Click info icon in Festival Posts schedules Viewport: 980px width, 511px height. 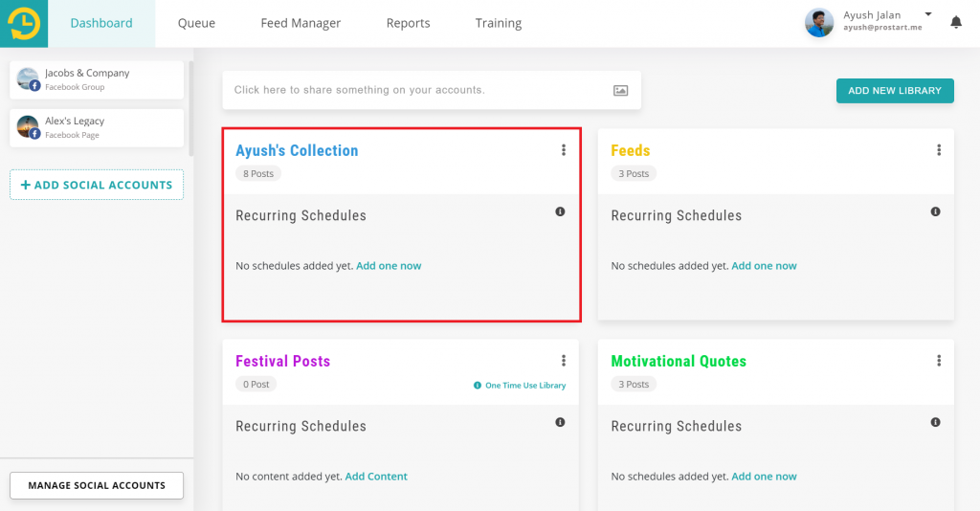pyautogui.click(x=560, y=422)
